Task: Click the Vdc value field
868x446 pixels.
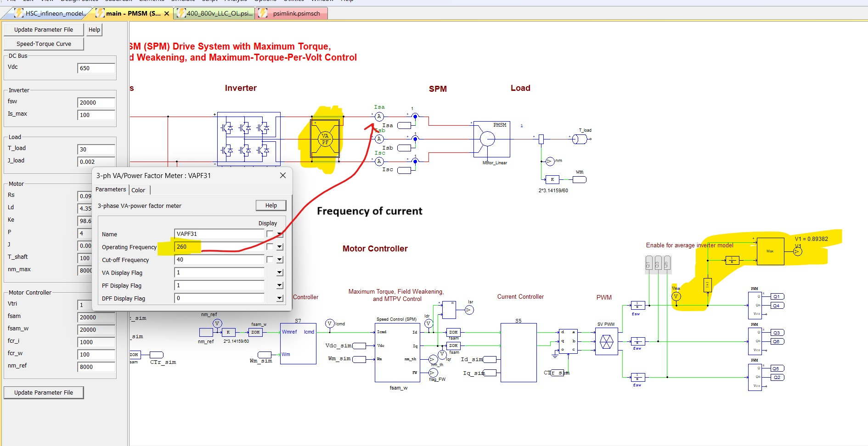Action: (96, 68)
